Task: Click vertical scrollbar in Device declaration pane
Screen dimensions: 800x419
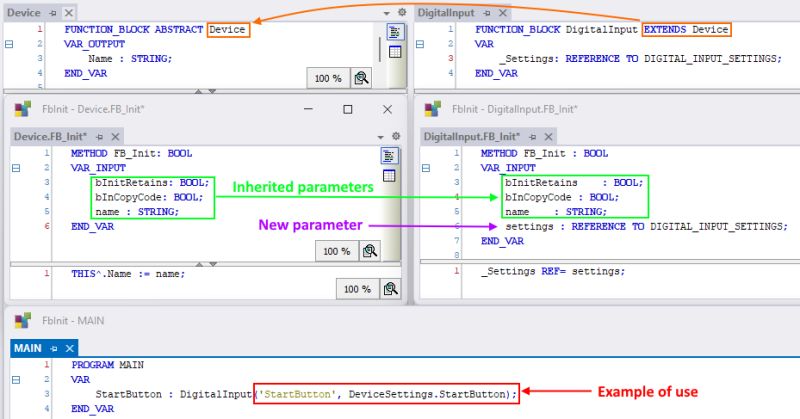Action: [380, 49]
